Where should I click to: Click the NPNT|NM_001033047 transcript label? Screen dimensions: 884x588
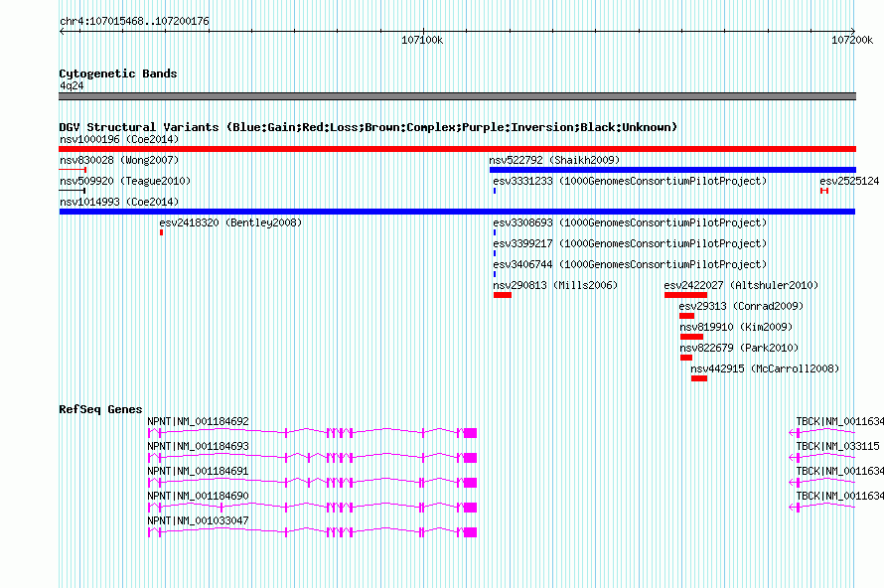click(198, 520)
